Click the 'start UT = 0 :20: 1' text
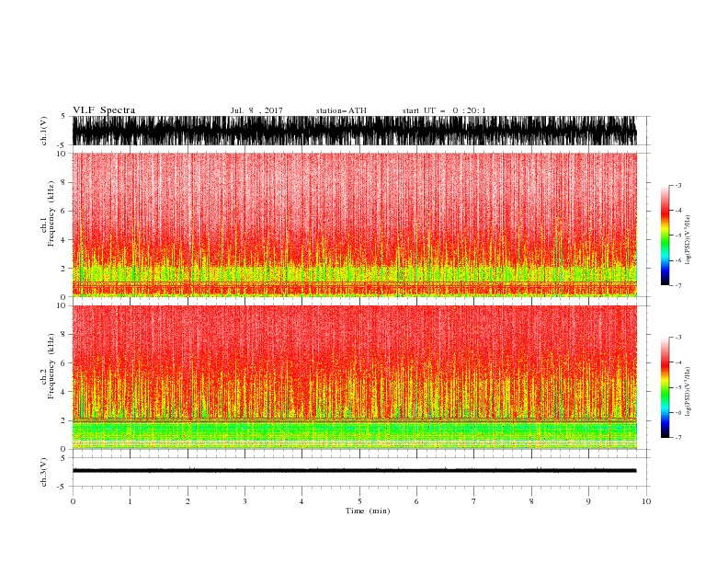This screenshot has height=563, width=728. 444,110
